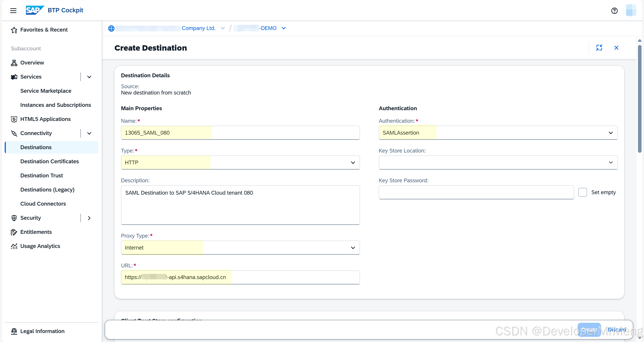Enable the Set empty checkbox
Screen dimensions: 644x342
click(x=583, y=192)
